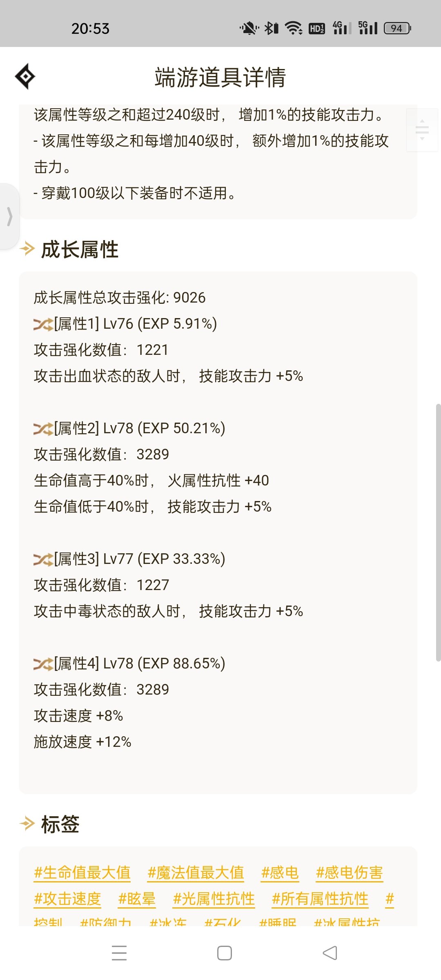This screenshot has width=441, height=980.
Task: Click the vertical scrollbar on right edge
Action: (x=438, y=532)
